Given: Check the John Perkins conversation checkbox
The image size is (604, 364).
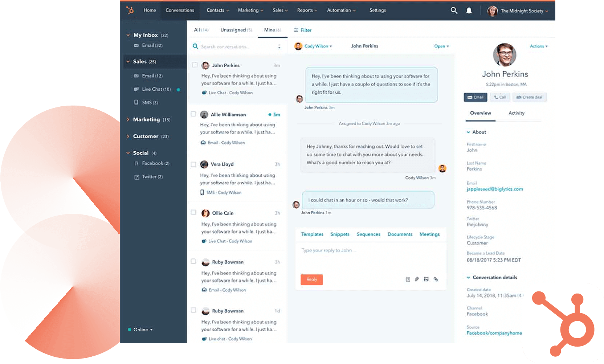Looking at the screenshot, I should [195, 65].
